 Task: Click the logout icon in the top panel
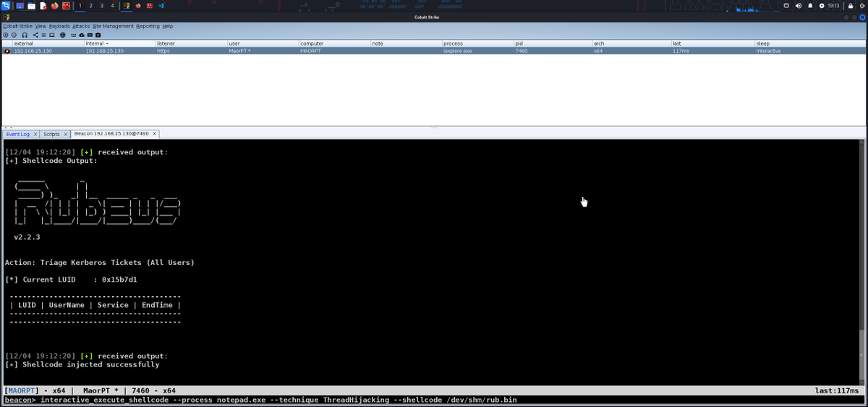(863, 6)
